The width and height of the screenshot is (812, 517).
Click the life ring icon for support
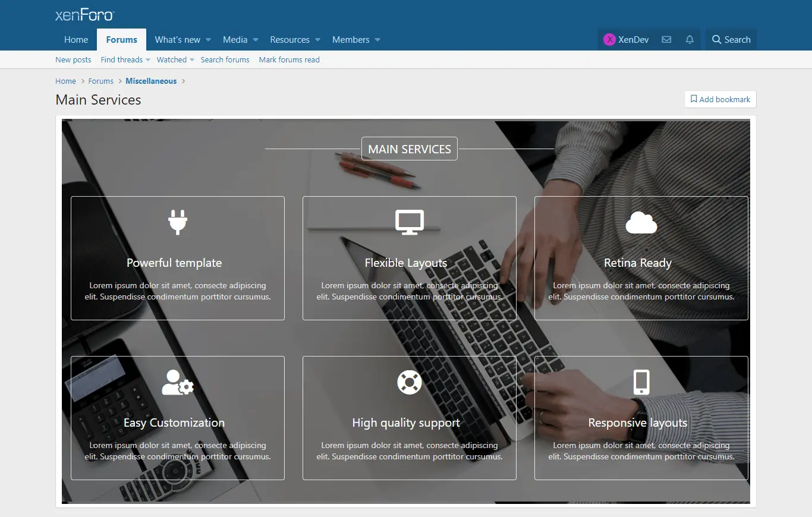[410, 382]
